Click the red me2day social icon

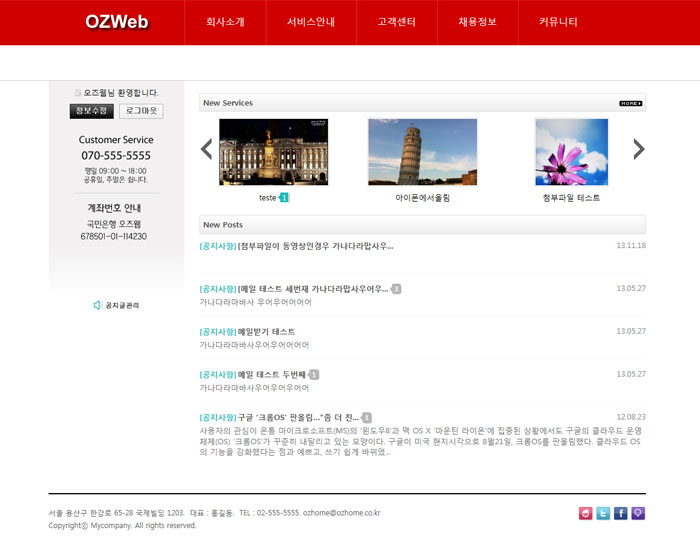[x=585, y=513]
